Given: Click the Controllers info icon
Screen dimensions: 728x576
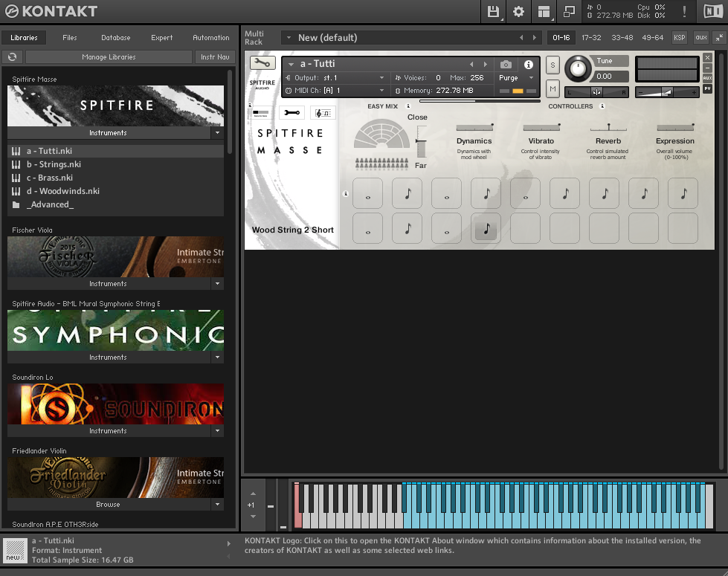Looking at the screenshot, I should pos(602,106).
